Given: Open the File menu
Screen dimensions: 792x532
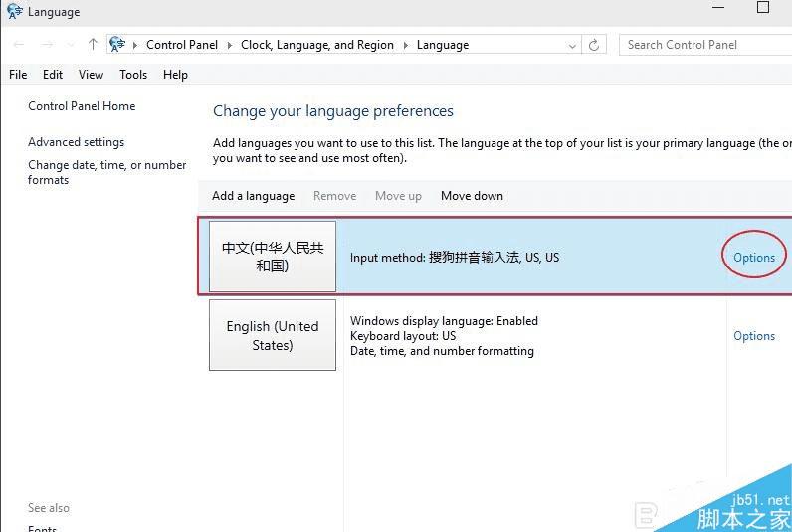Looking at the screenshot, I should coord(18,75).
